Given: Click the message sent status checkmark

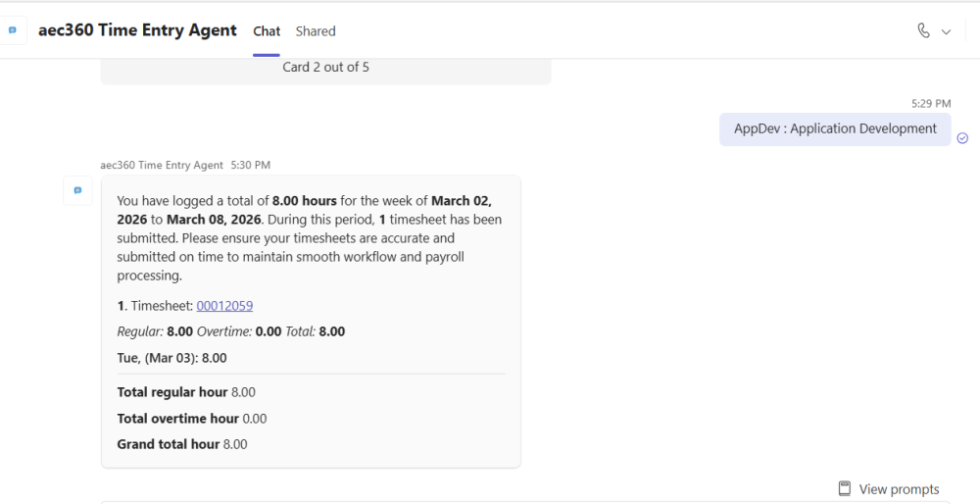Looking at the screenshot, I should click(x=962, y=138).
